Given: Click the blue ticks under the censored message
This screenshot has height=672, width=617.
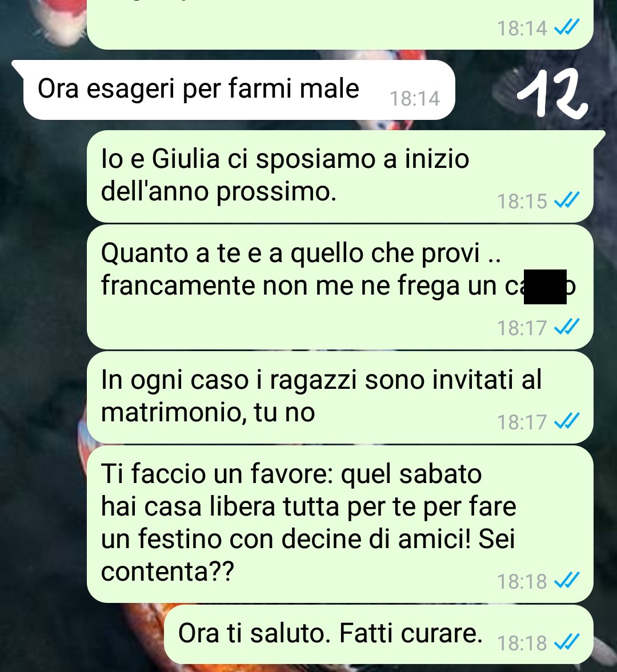Looking at the screenshot, I should [x=567, y=327].
